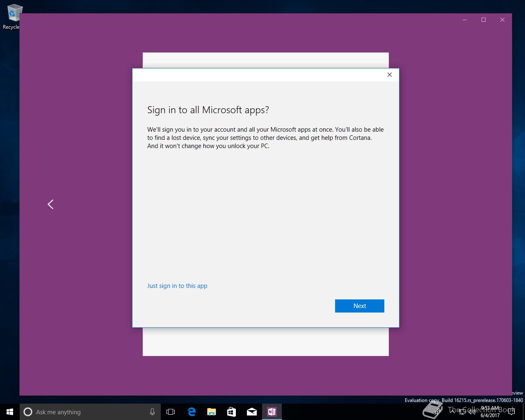The image size is (525, 420).
Task: Open the Store from taskbar
Action: (x=232, y=412)
